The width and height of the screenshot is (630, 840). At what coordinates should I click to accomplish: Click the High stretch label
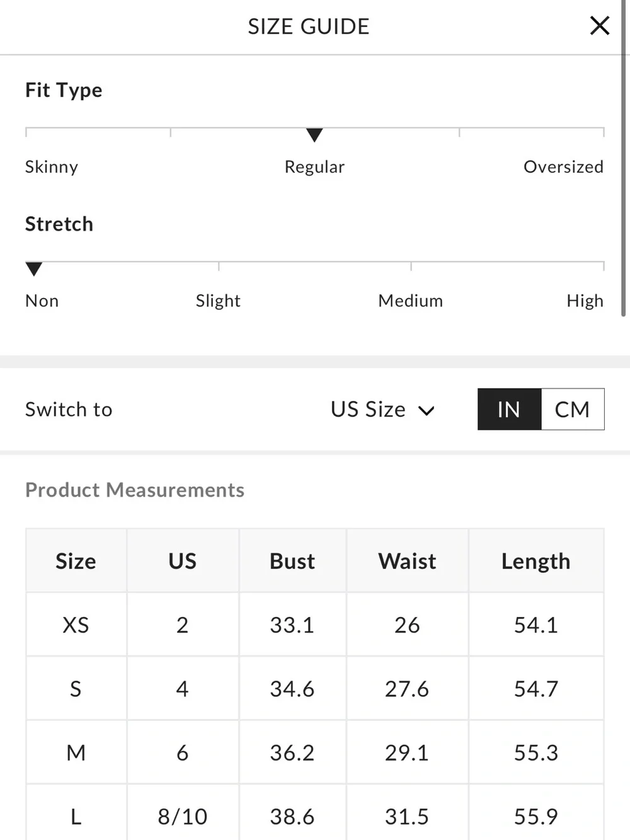coord(585,301)
